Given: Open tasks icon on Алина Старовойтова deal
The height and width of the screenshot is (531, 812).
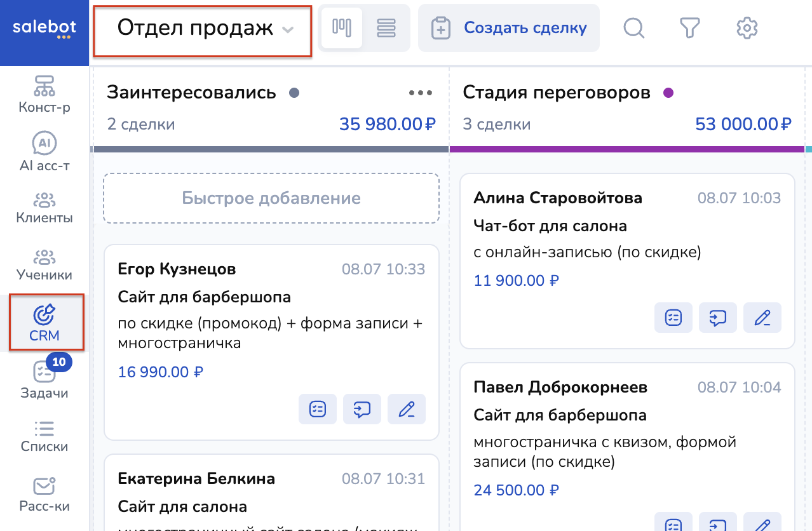Looking at the screenshot, I should point(673,318).
